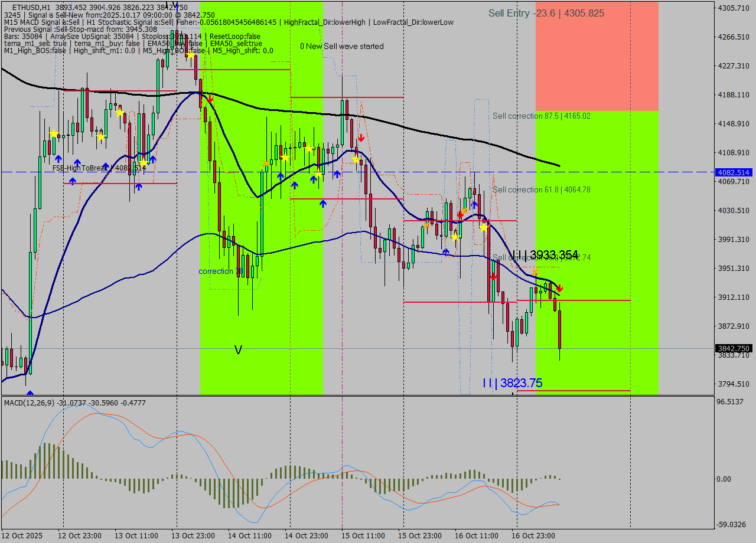Select the 'V' wave marker on the chart

[238, 350]
